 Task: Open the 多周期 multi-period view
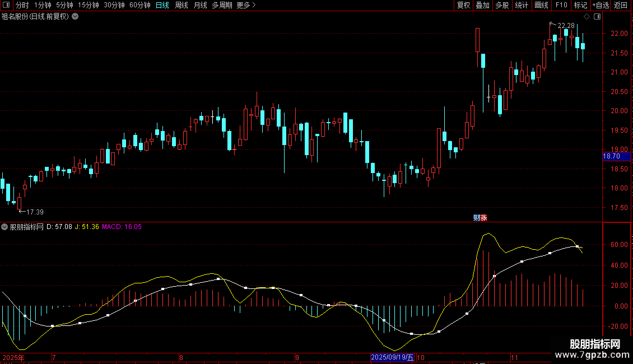tap(222, 5)
